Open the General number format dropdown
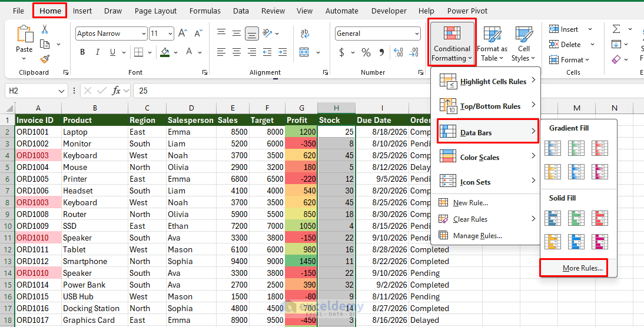 pyautogui.click(x=417, y=34)
